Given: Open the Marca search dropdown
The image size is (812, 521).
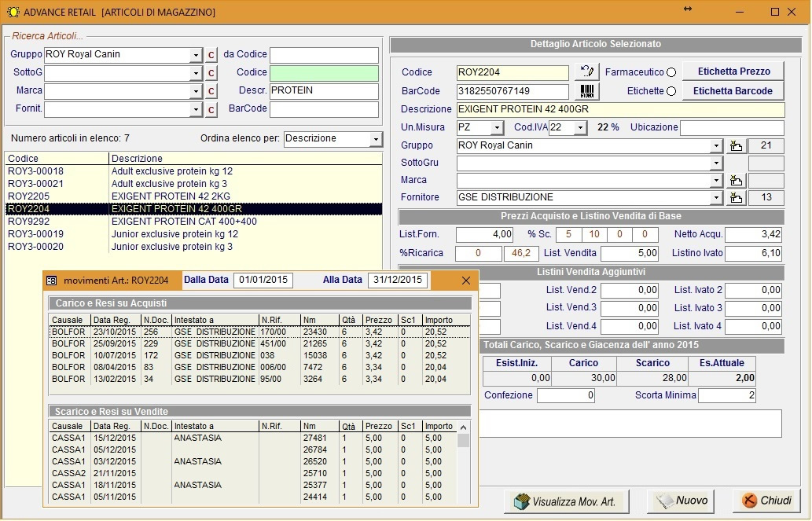Looking at the screenshot, I should tap(195, 91).
